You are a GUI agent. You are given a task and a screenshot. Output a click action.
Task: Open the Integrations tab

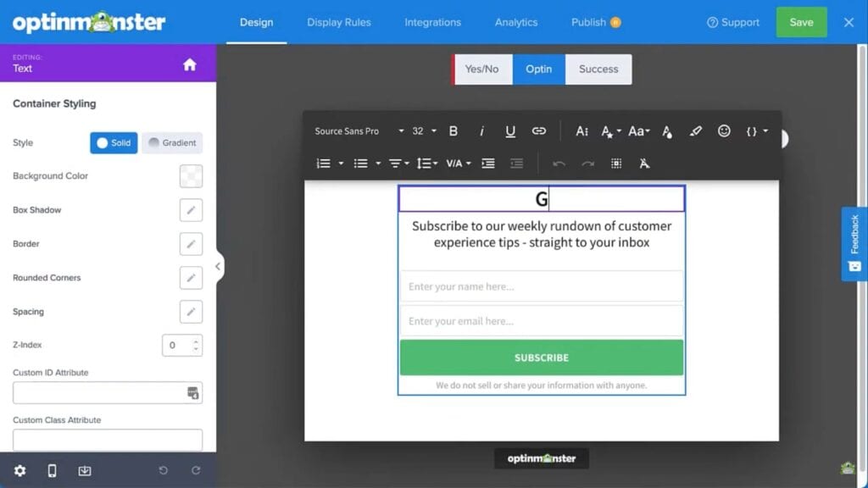[x=432, y=22]
